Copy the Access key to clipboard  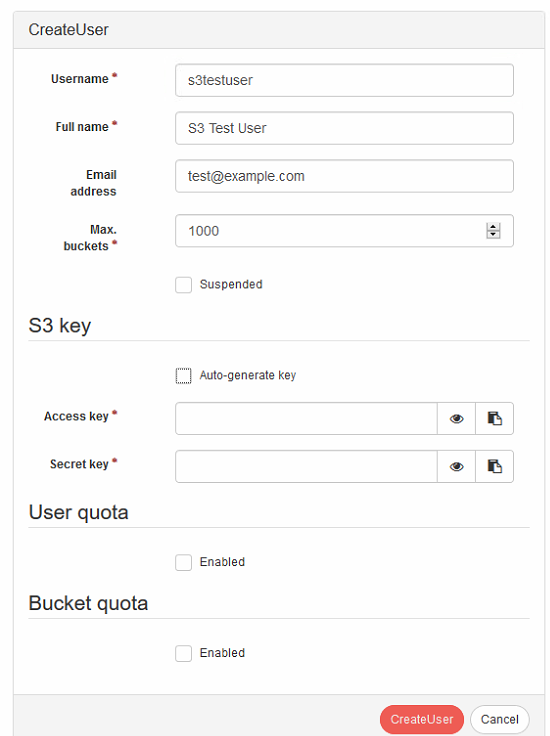(494, 418)
